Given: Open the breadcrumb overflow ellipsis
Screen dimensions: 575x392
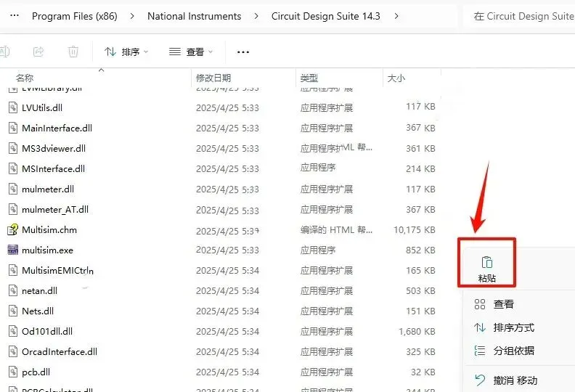Looking at the screenshot, I should tap(15, 16).
